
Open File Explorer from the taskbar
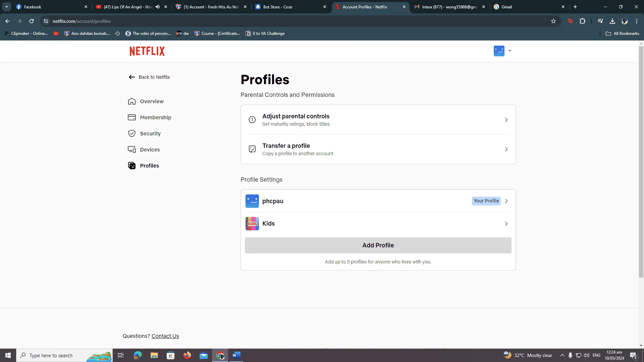point(154,355)
